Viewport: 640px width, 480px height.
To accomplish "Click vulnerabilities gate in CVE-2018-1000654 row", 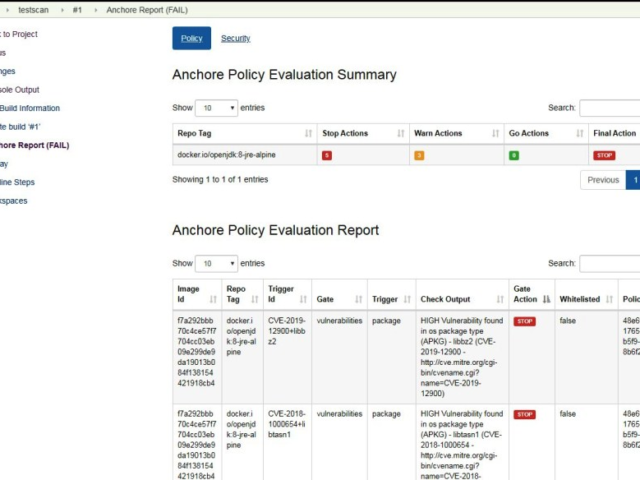I will (x=339, y=413).
